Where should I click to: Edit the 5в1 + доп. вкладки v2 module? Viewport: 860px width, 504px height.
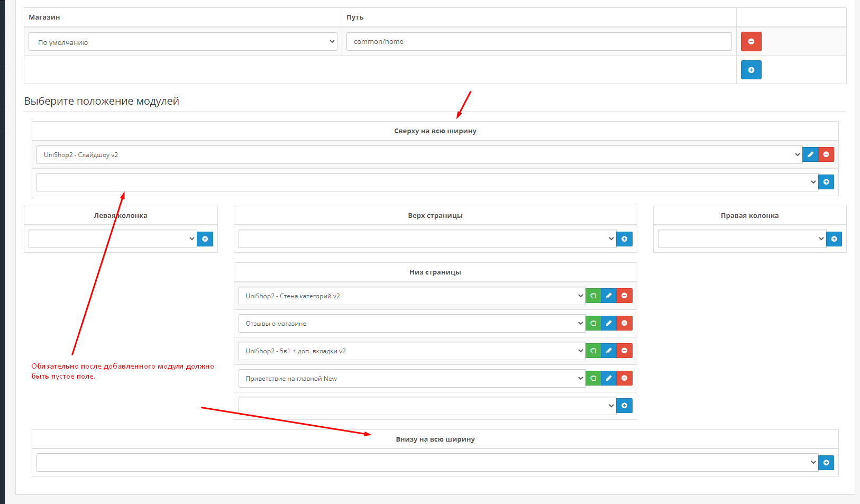point(609,351)
